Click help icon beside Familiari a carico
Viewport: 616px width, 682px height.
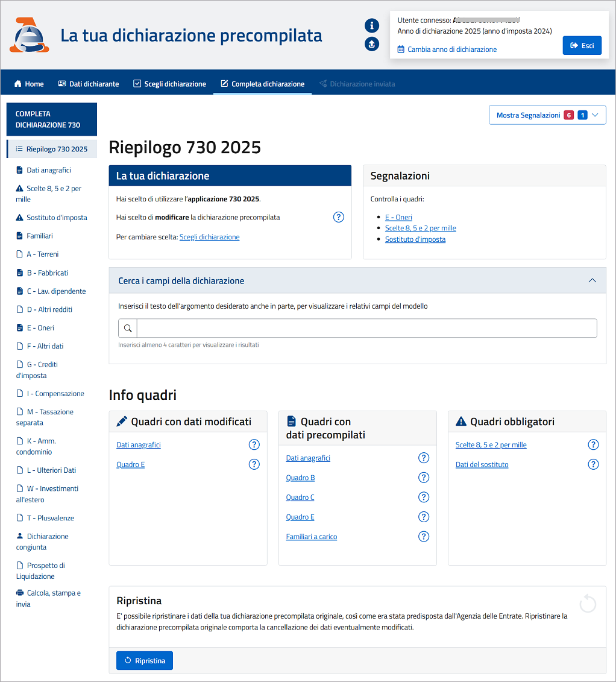click(x=424, y=537)
